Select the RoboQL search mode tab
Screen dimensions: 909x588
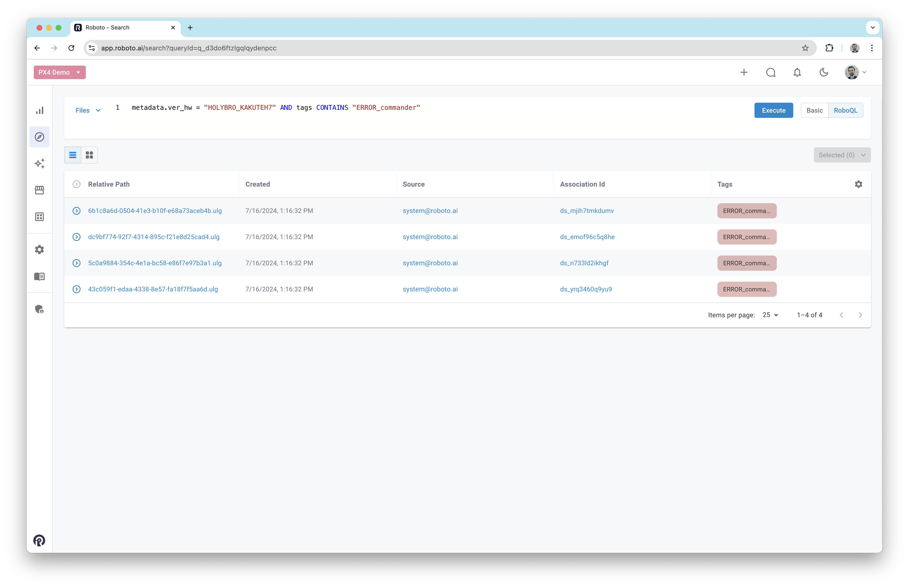(845, 110)
